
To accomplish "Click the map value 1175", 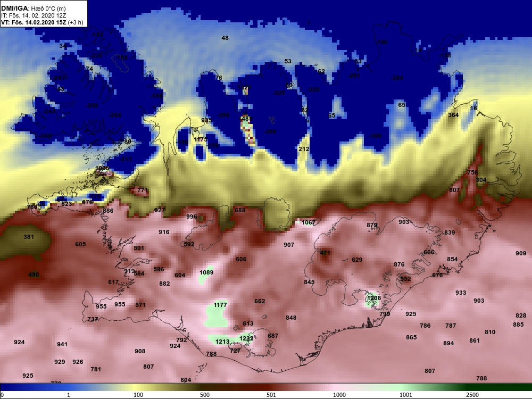I will (x=200, y=139).
